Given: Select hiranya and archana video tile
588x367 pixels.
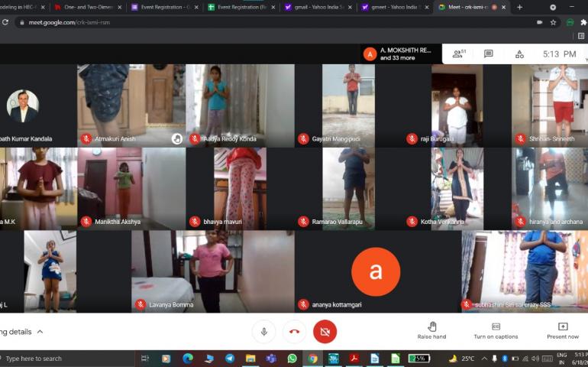Looking at the screenshot, I should [x=550, y=189].
